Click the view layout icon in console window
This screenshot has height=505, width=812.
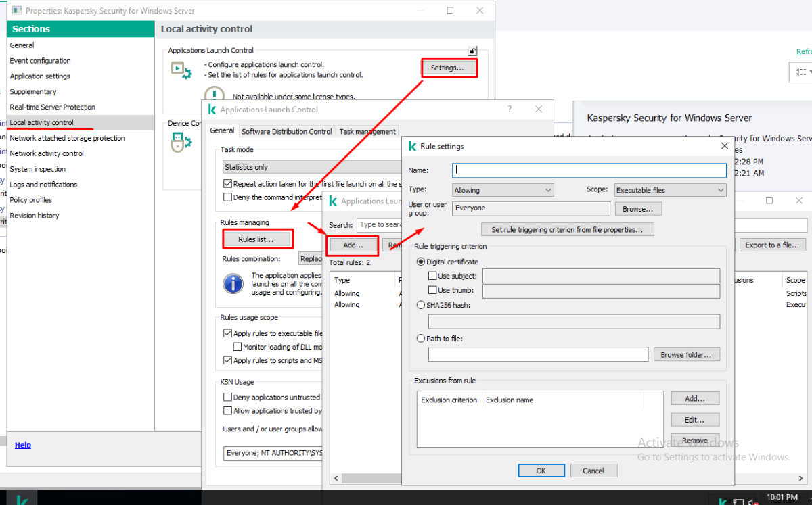tap(801, 72)
